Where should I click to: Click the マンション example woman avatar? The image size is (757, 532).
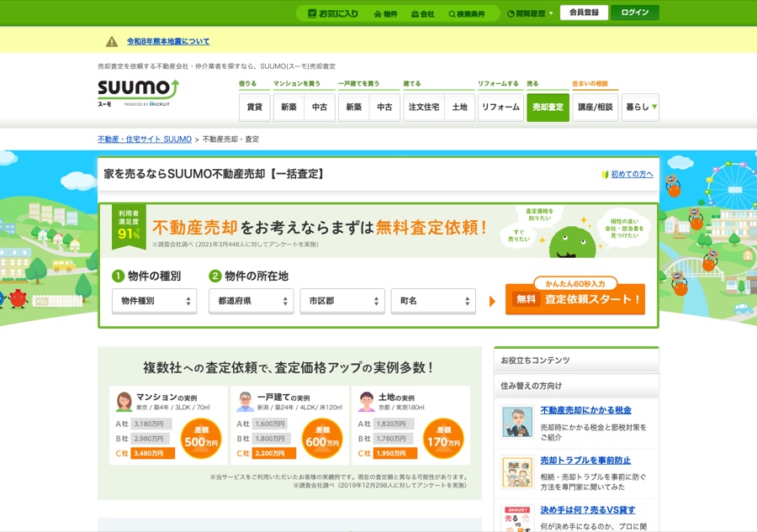pyautogui.click(x=124, y=401)
